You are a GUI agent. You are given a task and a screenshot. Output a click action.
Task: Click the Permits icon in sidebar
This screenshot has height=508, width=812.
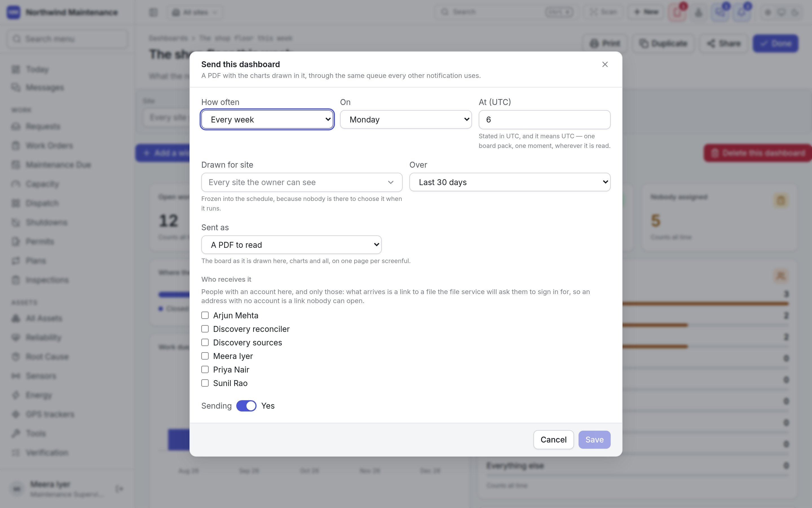point(16,242)
